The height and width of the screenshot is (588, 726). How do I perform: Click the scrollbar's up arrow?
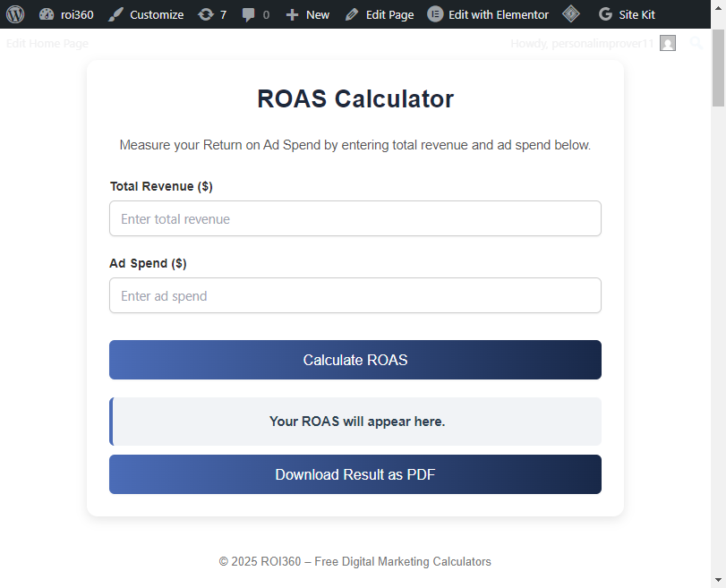(718, 37)
